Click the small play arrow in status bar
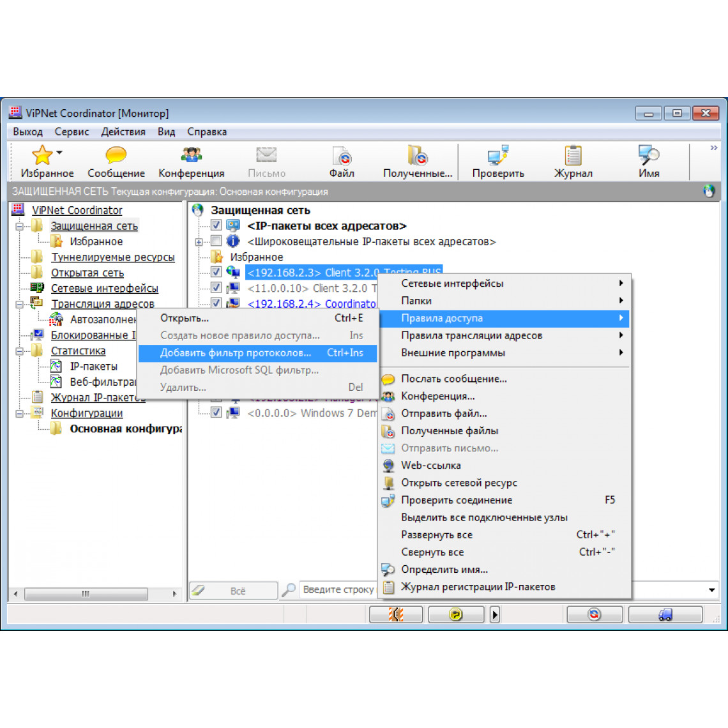The width and height of the screenshot is (728, 728). (494, 614)
